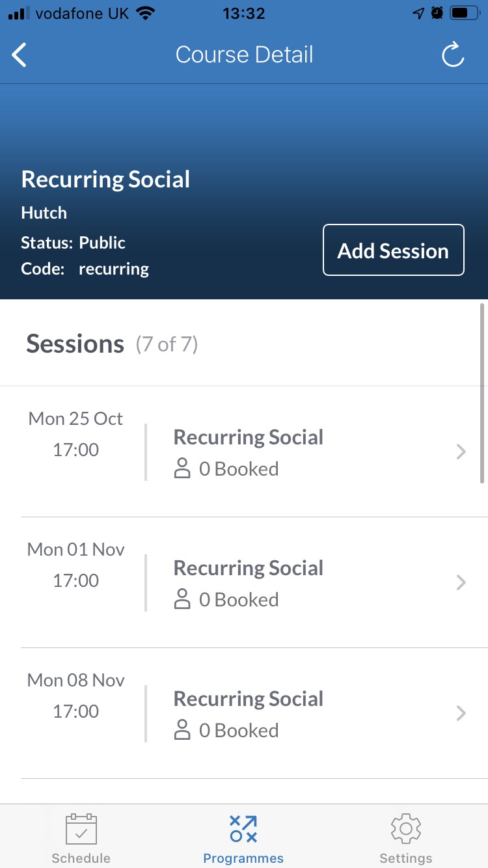Expand the Mon 01 Nov session chevron
Viewport: 488px width, 868px height.
click(461, 582)
